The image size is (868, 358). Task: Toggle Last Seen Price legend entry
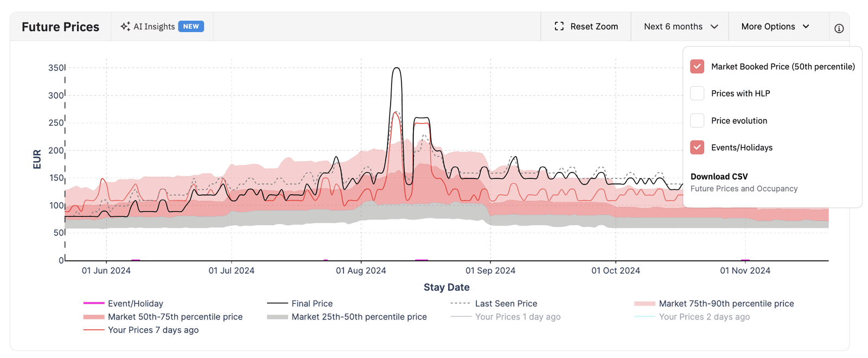click(494, 304)
